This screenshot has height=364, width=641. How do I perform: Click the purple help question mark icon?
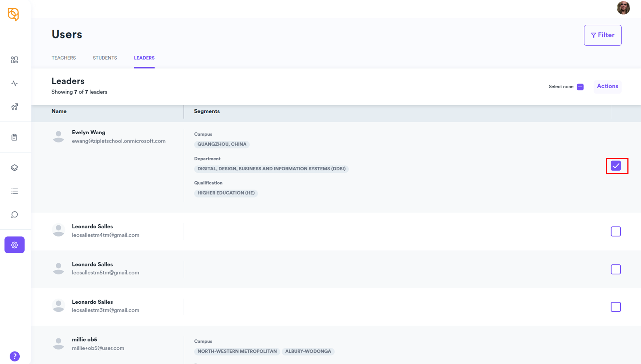tap(15, 356)
